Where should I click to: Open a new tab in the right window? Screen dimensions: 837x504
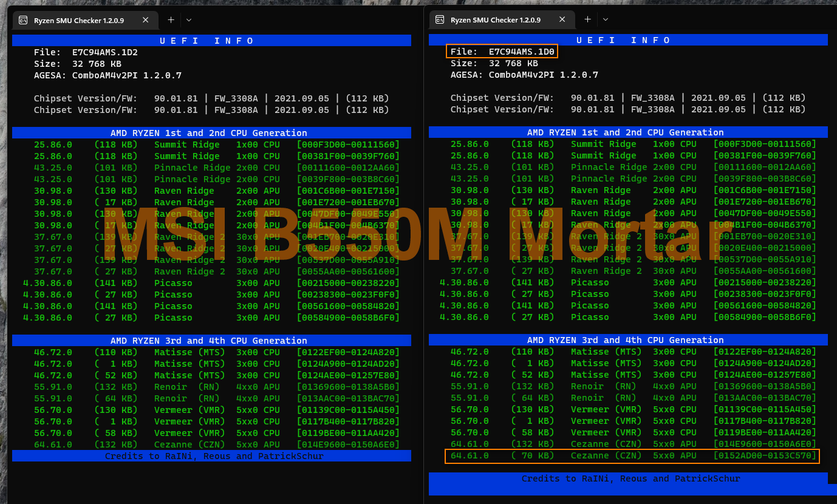(587, 20)
